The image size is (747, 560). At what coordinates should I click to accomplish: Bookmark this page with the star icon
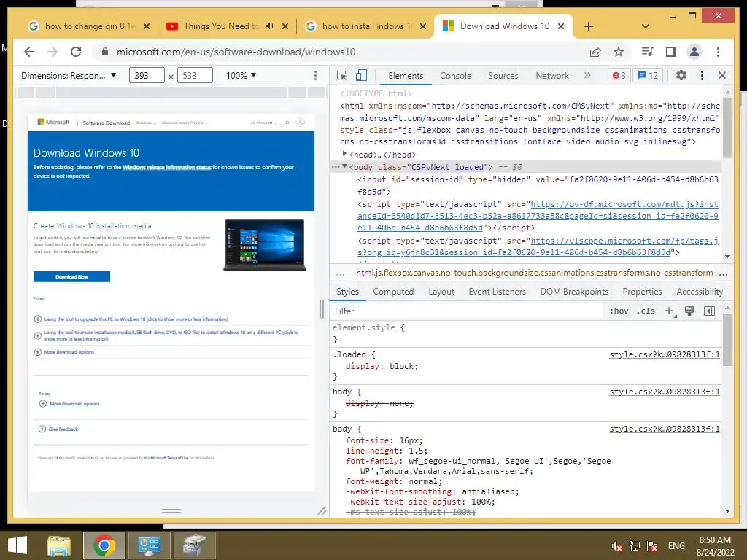tap(619, 52)
